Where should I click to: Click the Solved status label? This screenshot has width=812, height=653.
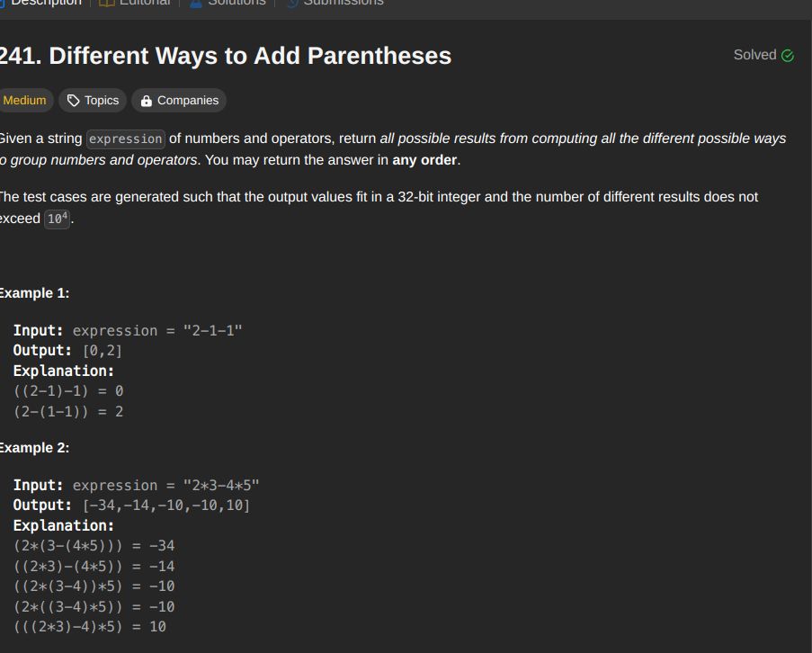pos(754,55)
